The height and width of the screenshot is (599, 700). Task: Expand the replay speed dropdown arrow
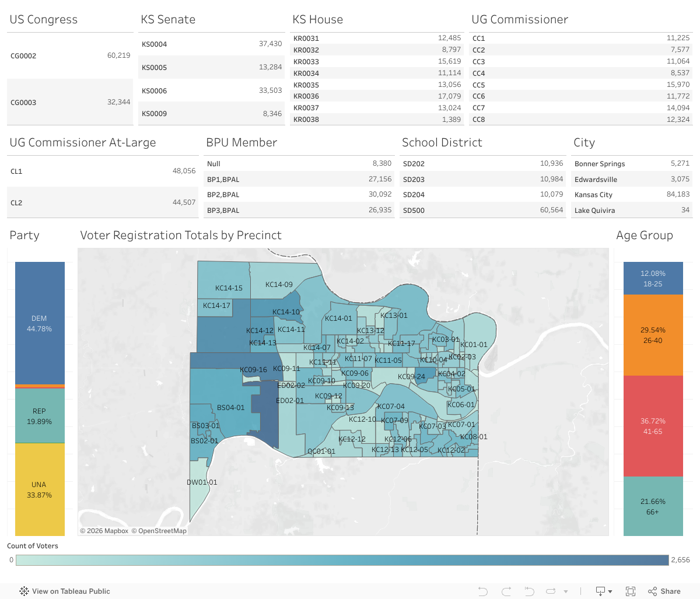point(566,592)
